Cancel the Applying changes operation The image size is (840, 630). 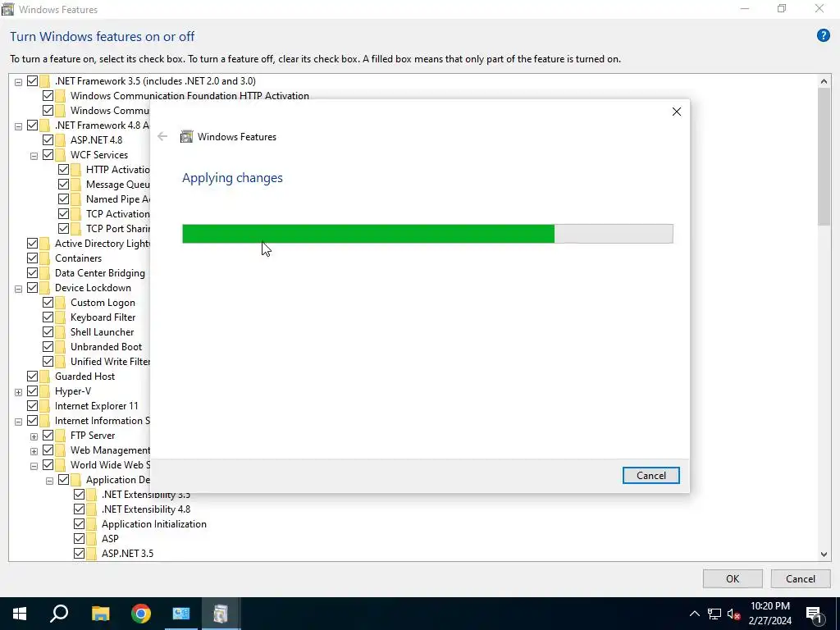pyautogui.click(x=651, y=475)
